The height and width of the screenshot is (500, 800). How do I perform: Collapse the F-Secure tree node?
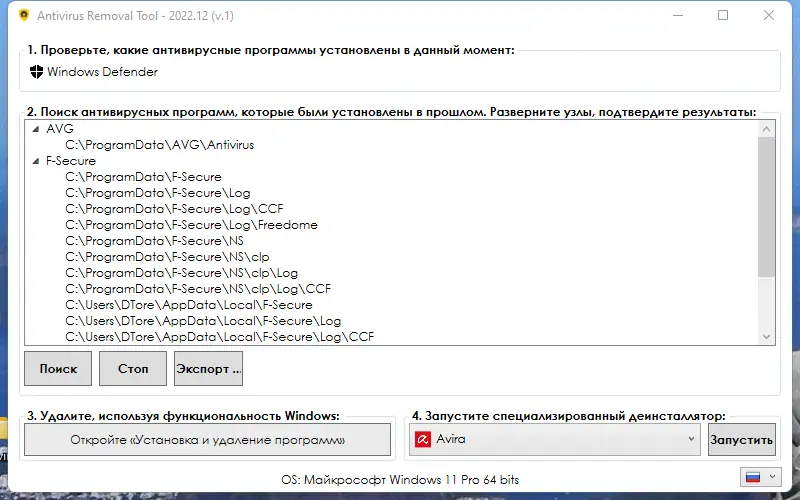point(36,161)
